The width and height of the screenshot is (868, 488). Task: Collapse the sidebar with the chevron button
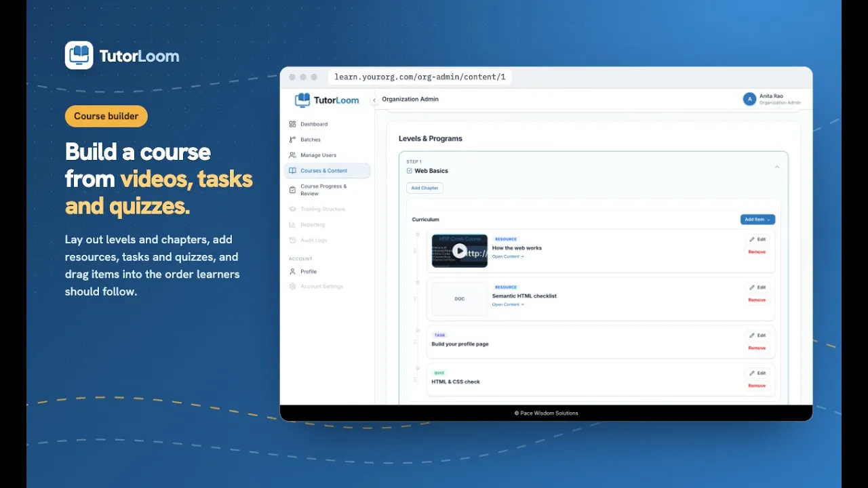374,100
